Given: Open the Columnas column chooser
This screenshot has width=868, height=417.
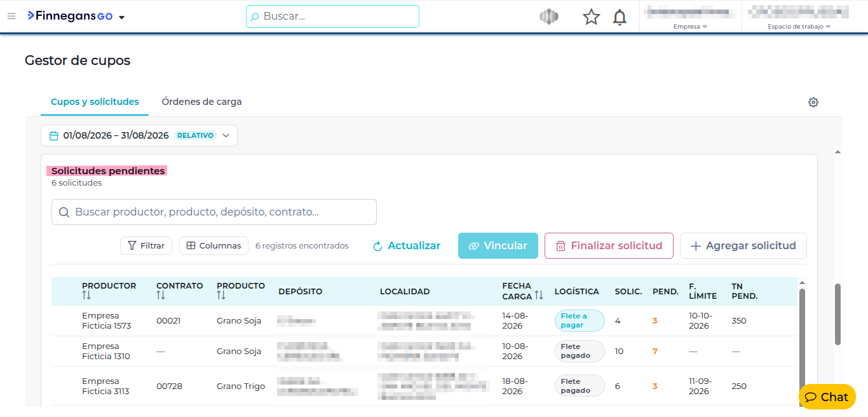Looking at the screenshot, I should click(x=214, y=245).
